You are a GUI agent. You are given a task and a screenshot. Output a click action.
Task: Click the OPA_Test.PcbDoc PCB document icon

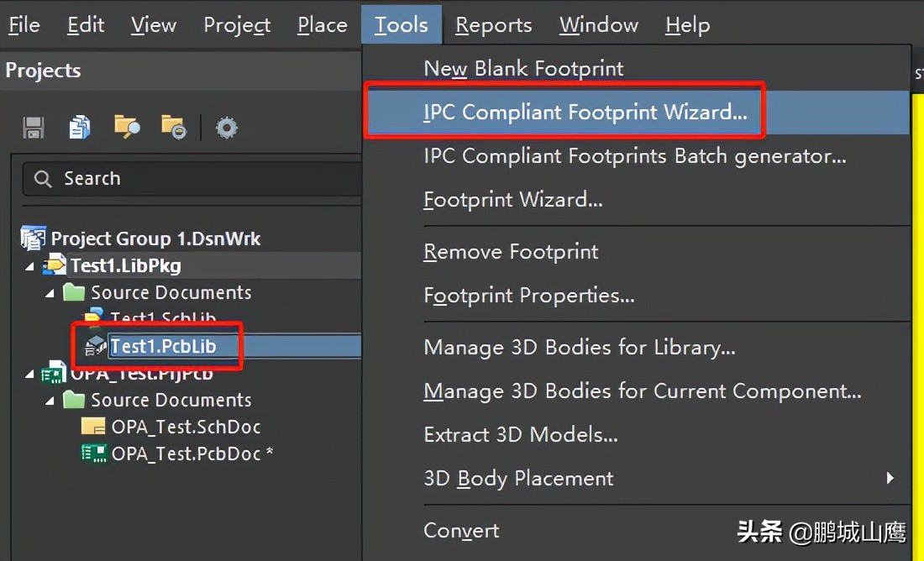94,454
